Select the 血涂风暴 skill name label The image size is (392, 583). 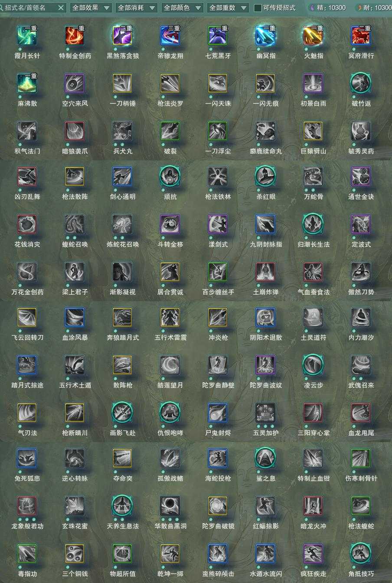pos(75,337)
